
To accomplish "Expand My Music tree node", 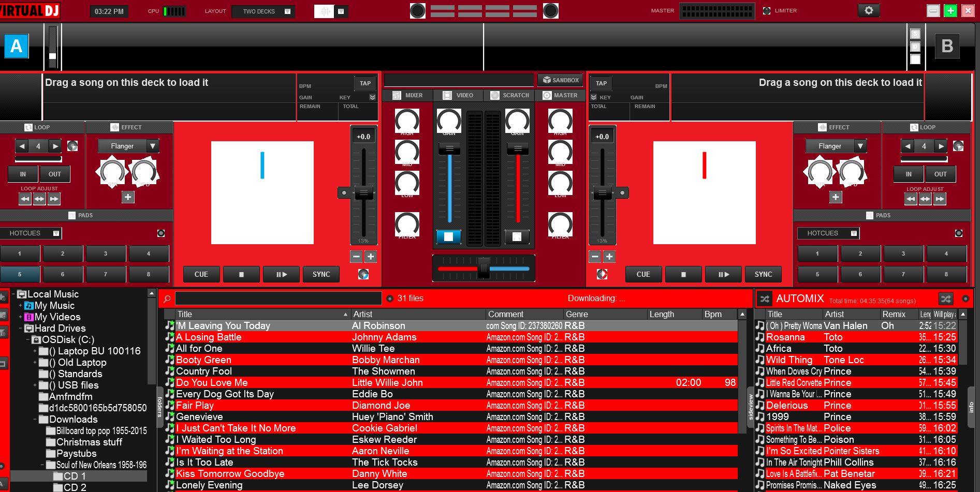I will tap(20, 306).
